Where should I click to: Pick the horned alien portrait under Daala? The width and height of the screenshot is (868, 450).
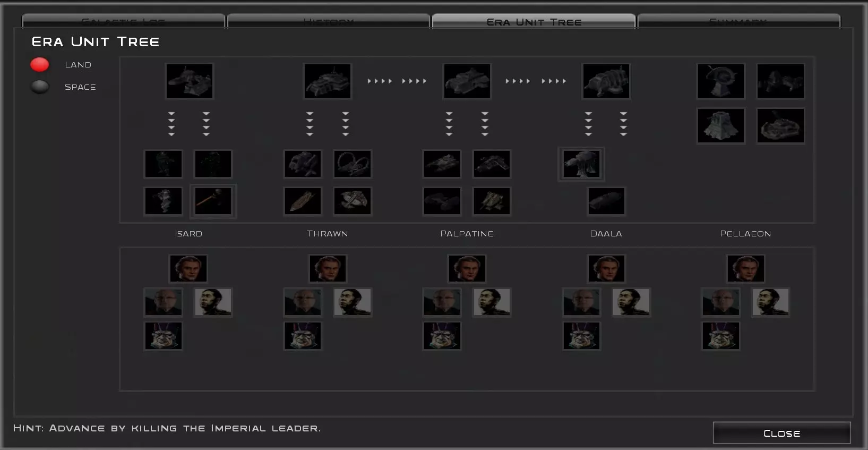click(581, 336)
